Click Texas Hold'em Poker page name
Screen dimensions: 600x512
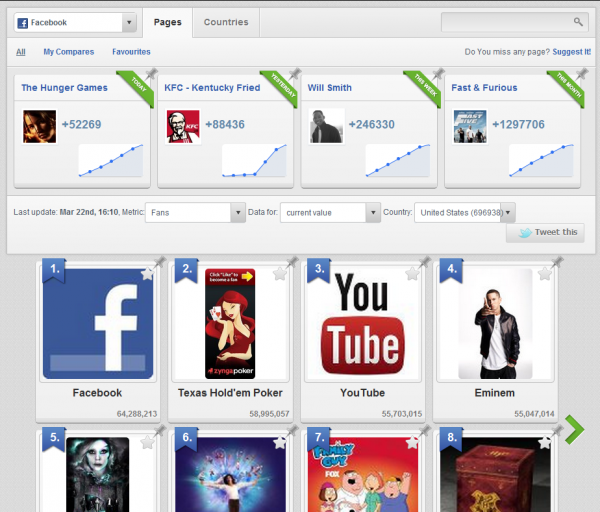(x=230, y=393)
